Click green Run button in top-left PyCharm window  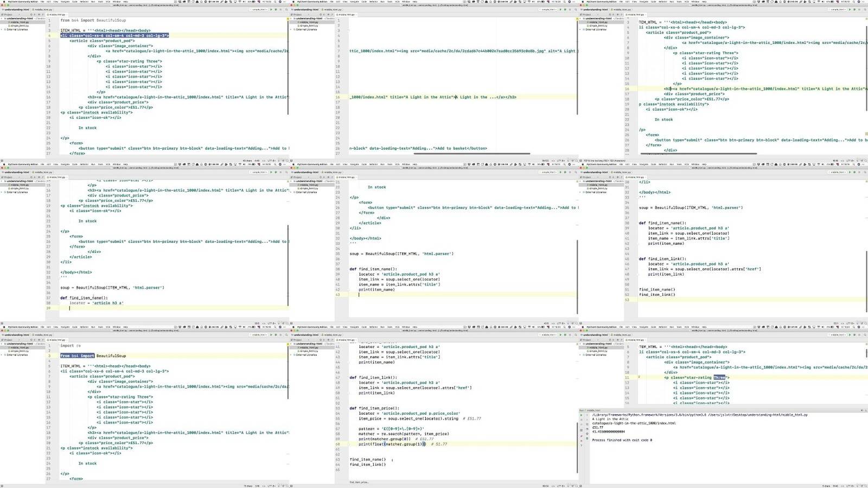[x=271, y=9]
